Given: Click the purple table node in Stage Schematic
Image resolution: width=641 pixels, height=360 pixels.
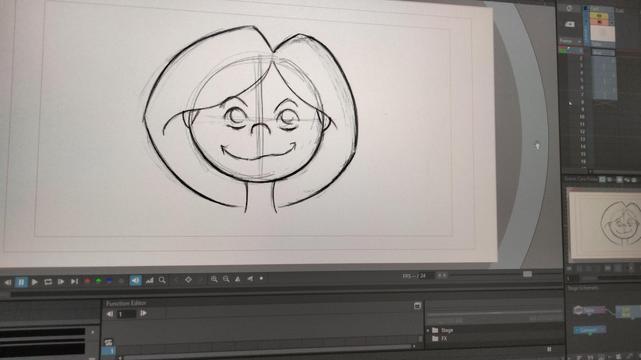Looking at the screenshot, I should point(589,311).
